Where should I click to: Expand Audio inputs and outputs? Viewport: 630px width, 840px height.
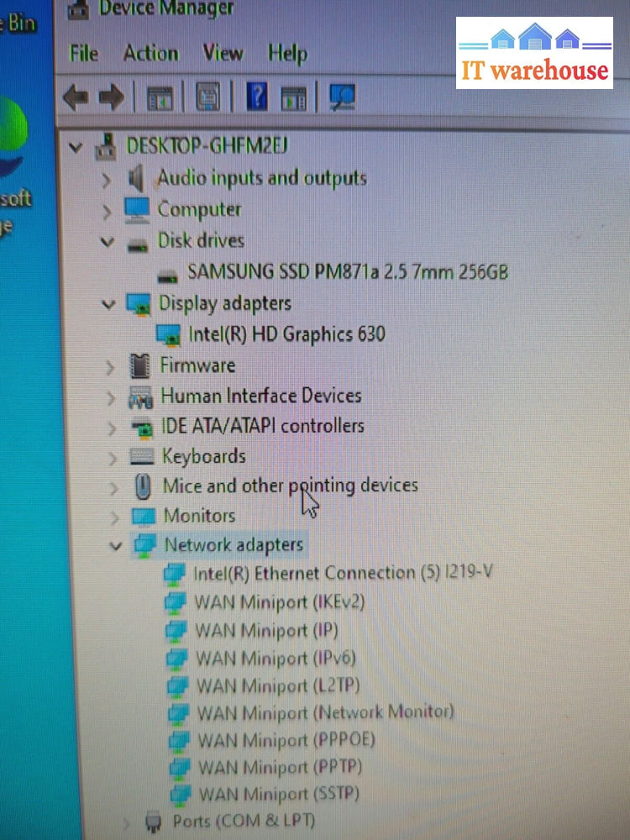tap(107, 179)
